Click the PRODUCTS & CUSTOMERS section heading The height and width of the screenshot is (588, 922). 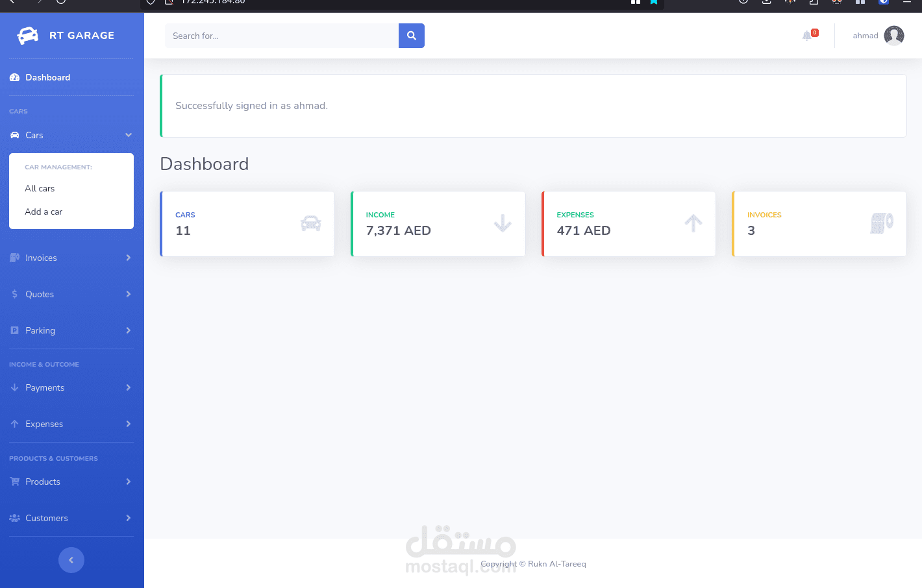(x=53, y=459)
